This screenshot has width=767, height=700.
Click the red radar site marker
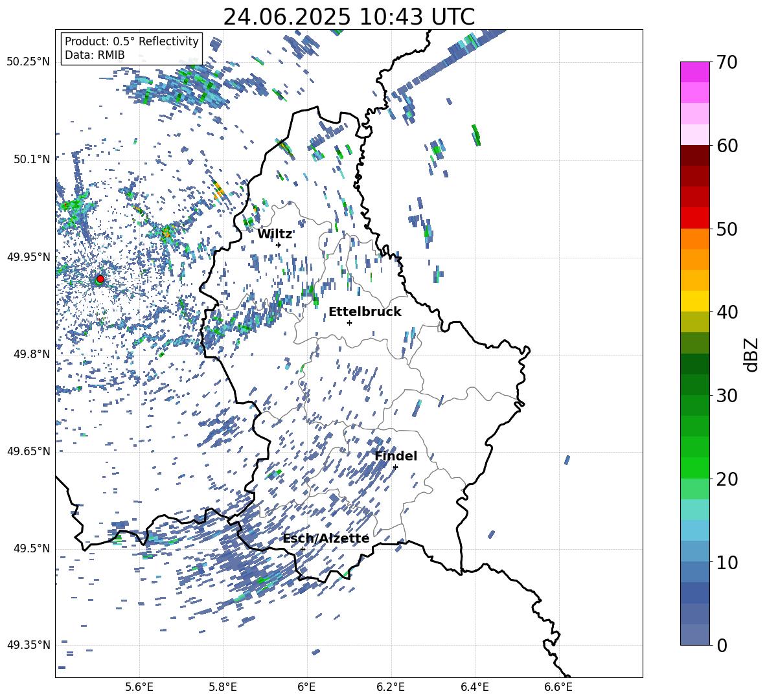coord(100,278)
